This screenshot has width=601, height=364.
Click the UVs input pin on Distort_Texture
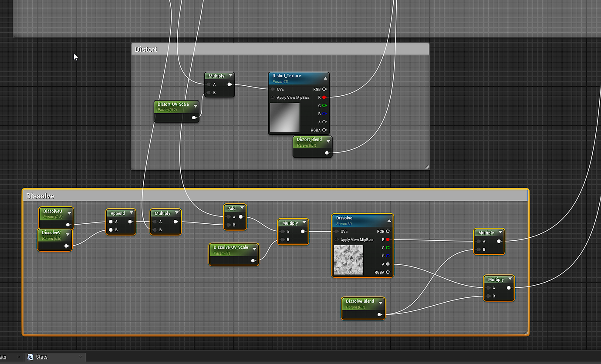tap(273, 89)
